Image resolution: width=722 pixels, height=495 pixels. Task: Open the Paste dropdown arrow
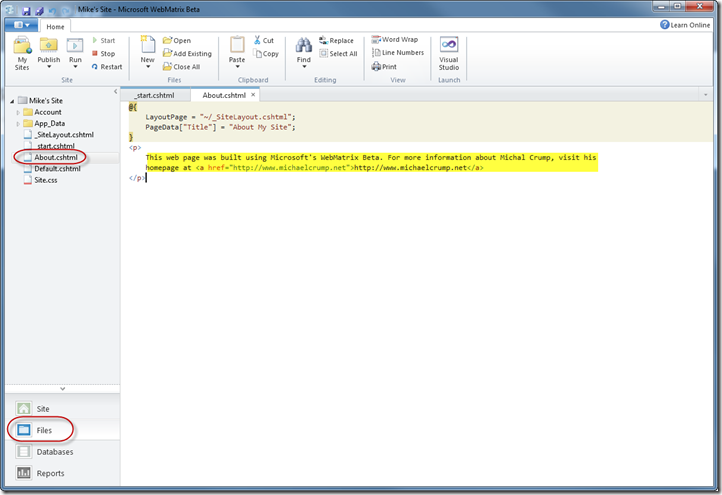[x=237, y=67]
